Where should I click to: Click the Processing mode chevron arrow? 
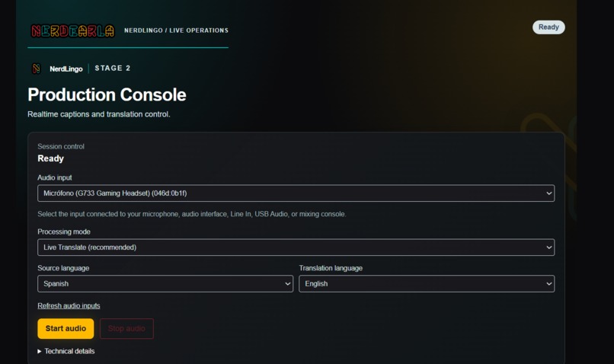549,247
